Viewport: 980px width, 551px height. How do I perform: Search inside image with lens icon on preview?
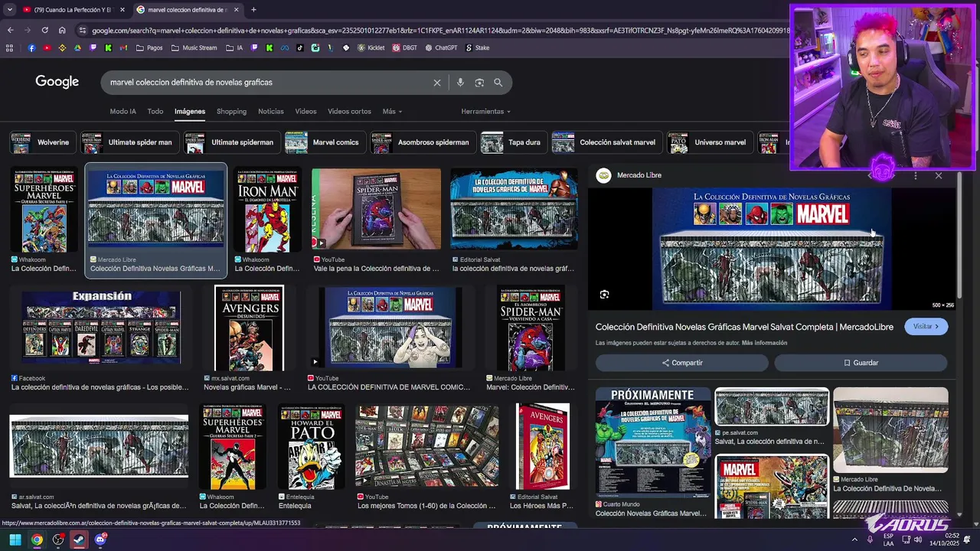pyautogui.click(x=605, y=294)
